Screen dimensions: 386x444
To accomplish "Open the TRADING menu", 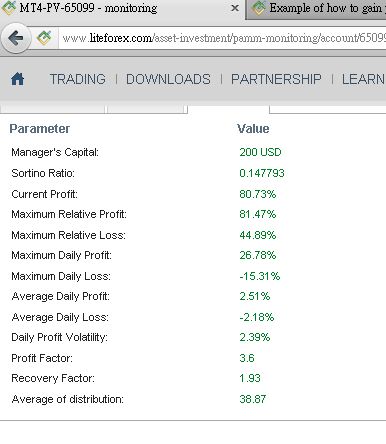I will pyautogui.click(x=78, y=79).
